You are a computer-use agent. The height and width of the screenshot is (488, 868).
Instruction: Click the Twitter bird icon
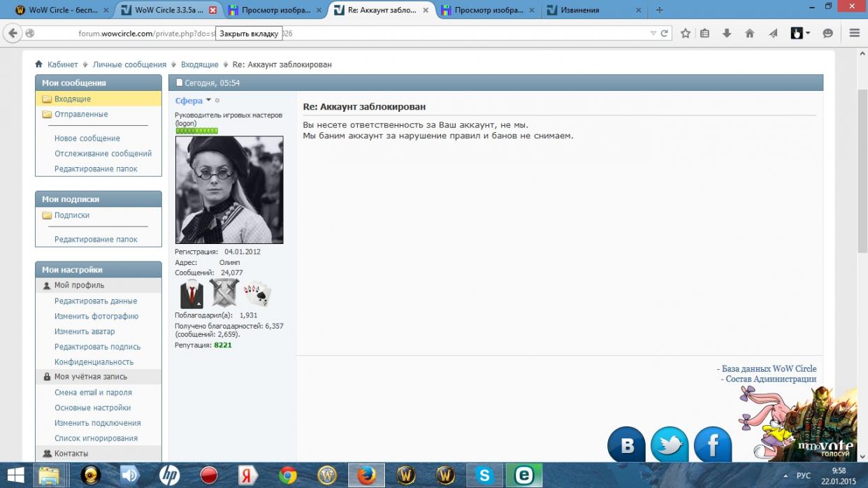670,445
